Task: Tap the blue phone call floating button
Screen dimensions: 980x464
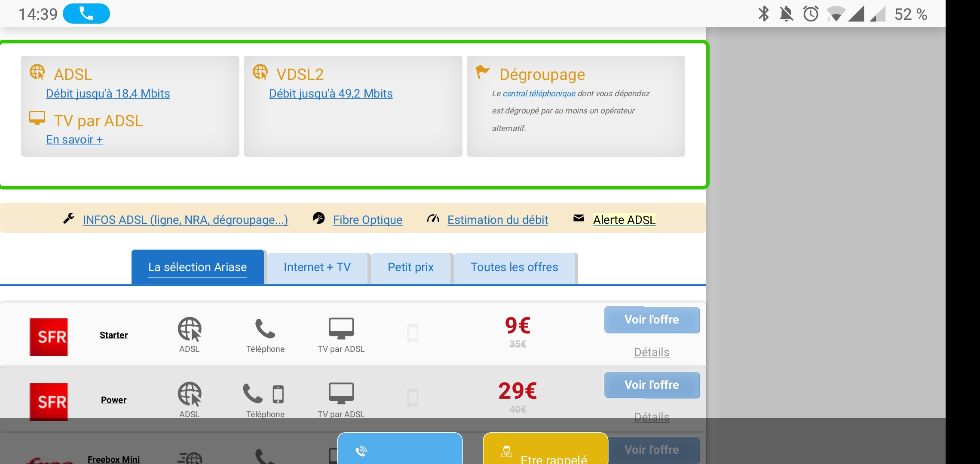Action: tap(400, 449)
